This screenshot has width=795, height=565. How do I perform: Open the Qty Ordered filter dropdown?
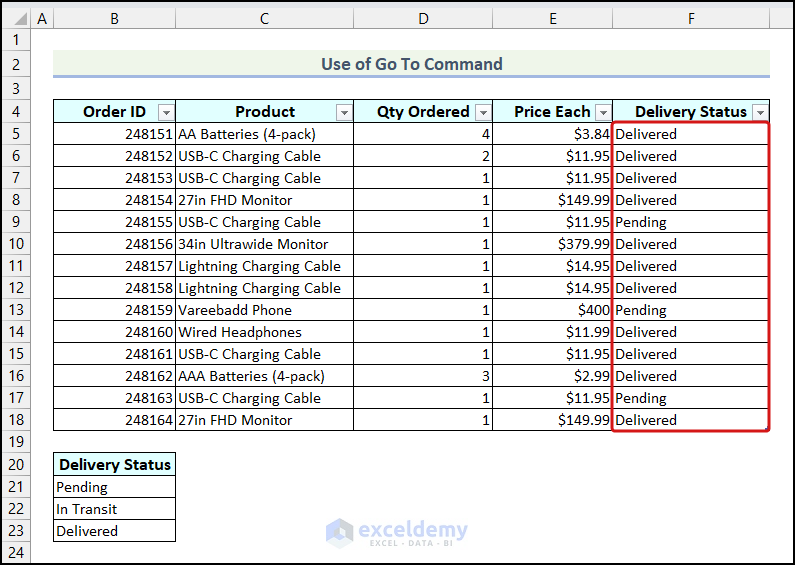click(483, 112)
